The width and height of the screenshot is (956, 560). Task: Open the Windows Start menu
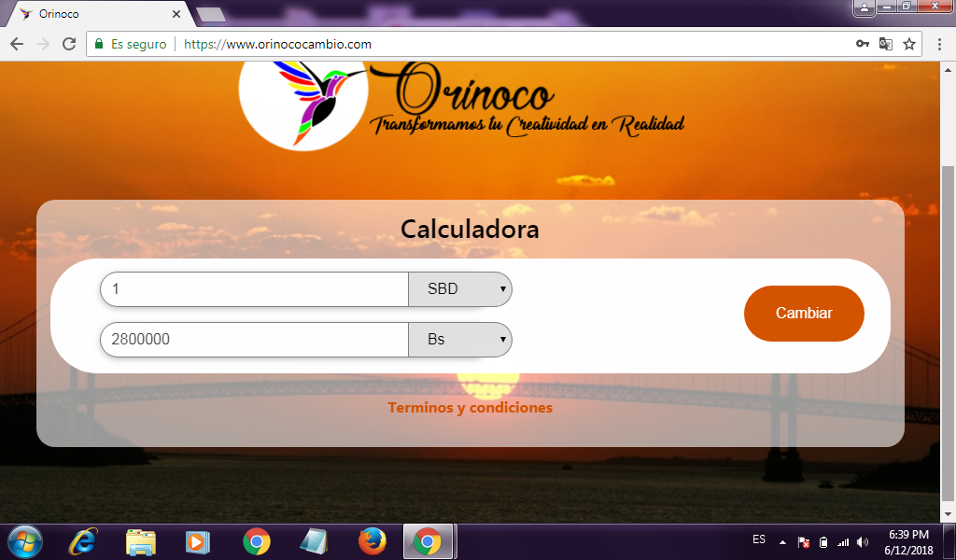[x=25, y=541]
